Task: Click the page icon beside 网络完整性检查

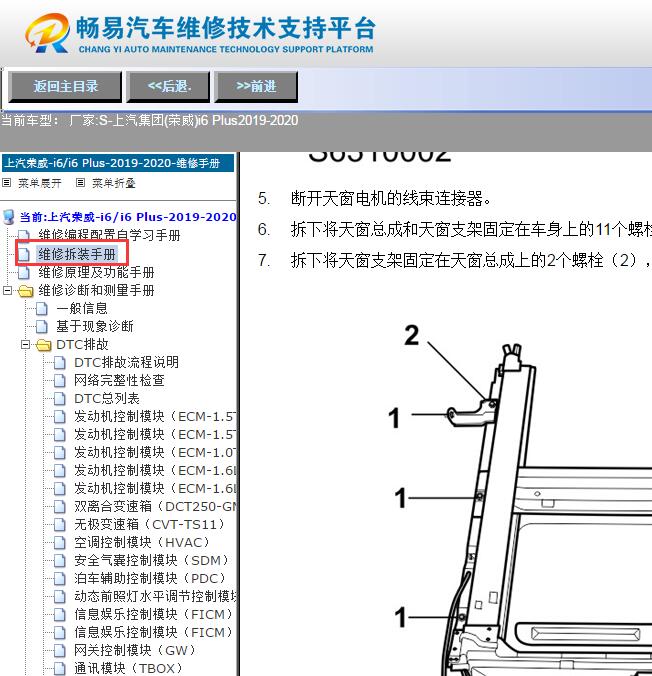Action: click(60, 381)
